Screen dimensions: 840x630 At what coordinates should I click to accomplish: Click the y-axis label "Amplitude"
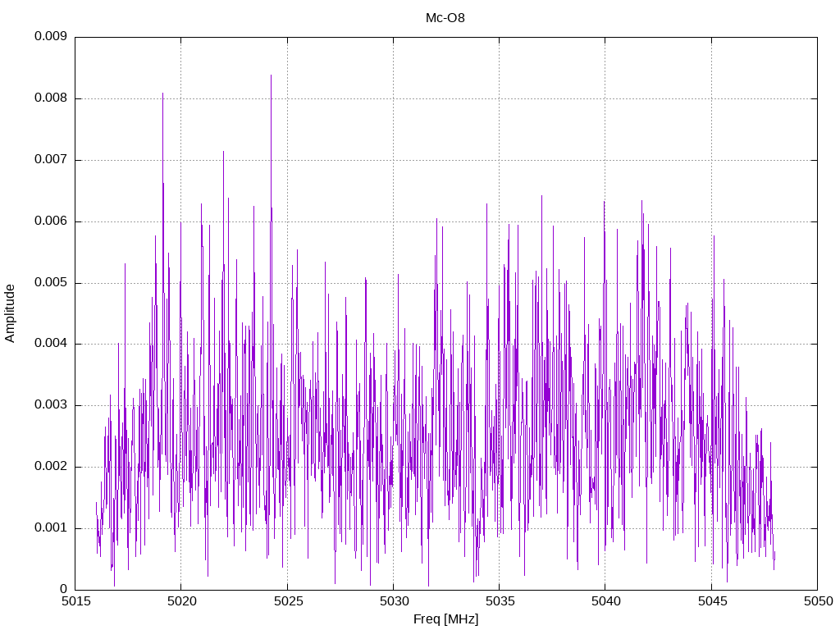10,313
